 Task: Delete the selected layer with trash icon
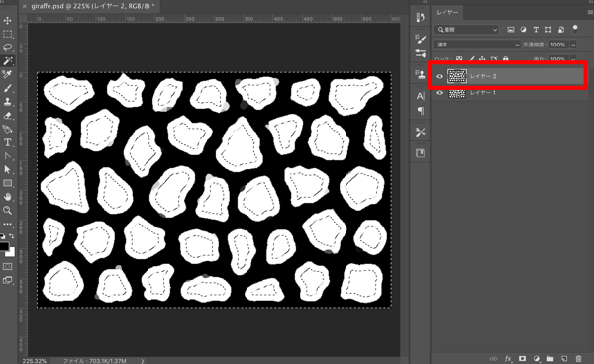point(578,359)
